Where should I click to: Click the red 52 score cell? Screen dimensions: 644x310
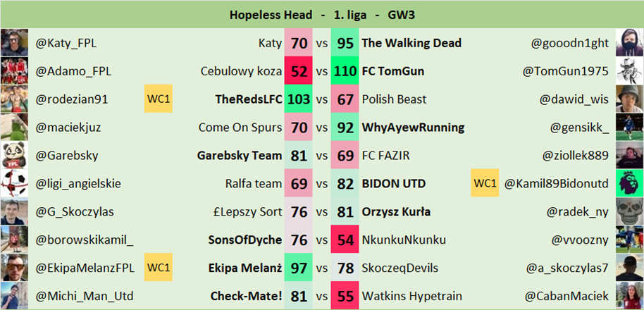coord(298,71)
